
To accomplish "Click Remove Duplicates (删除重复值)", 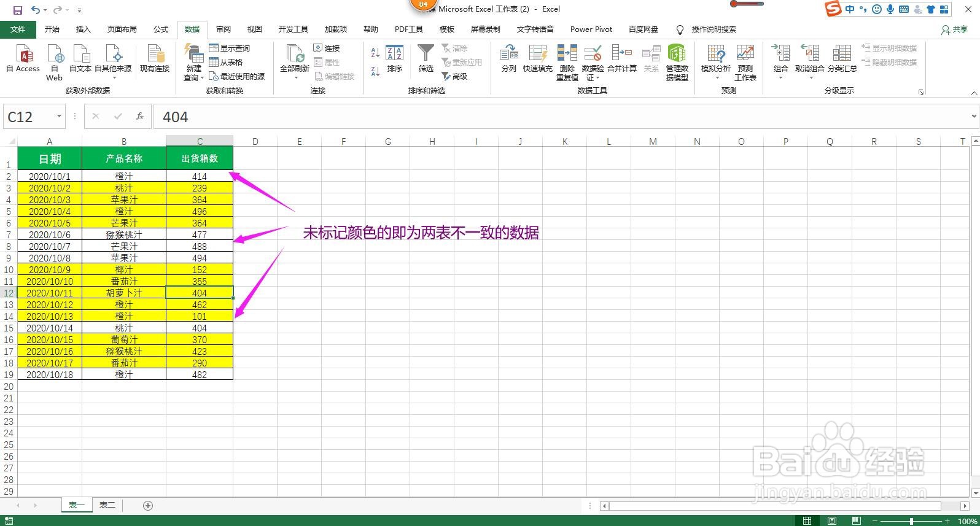I will 567,63.
